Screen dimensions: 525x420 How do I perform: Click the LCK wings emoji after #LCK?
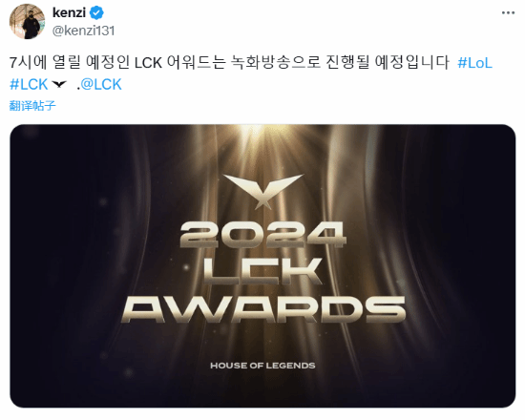[x=59, y=84]
